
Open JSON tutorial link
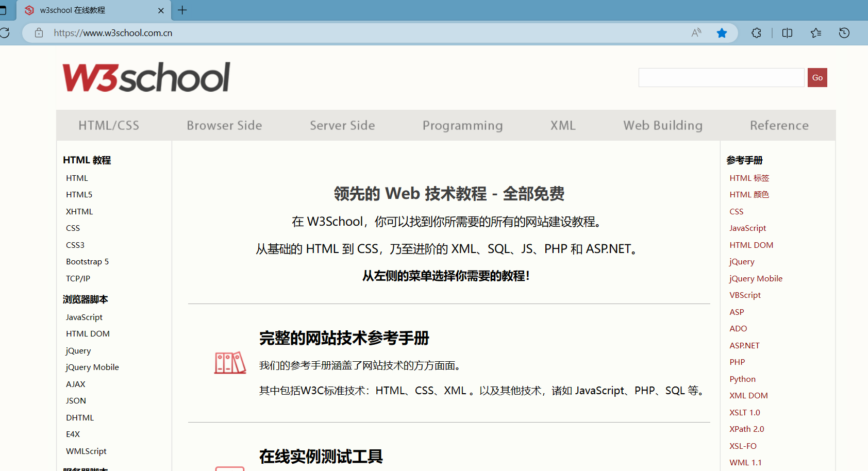(x=76, y=400)
